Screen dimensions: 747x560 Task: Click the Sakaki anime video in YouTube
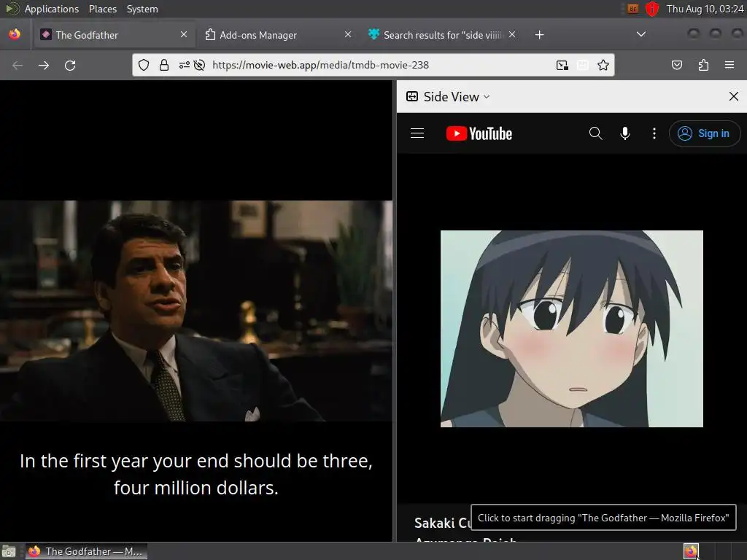tap(572, 329)
